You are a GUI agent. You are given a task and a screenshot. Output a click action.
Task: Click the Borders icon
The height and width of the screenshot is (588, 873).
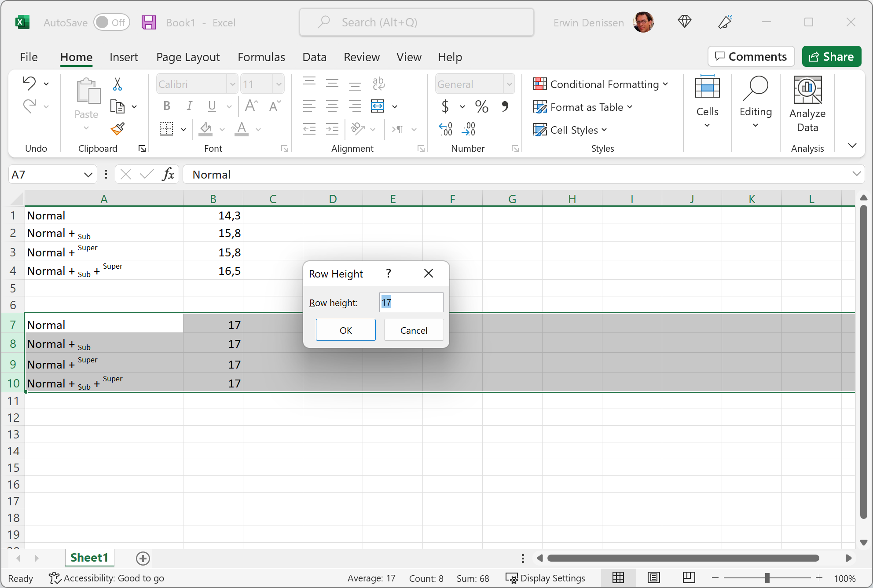click(166, 129)
